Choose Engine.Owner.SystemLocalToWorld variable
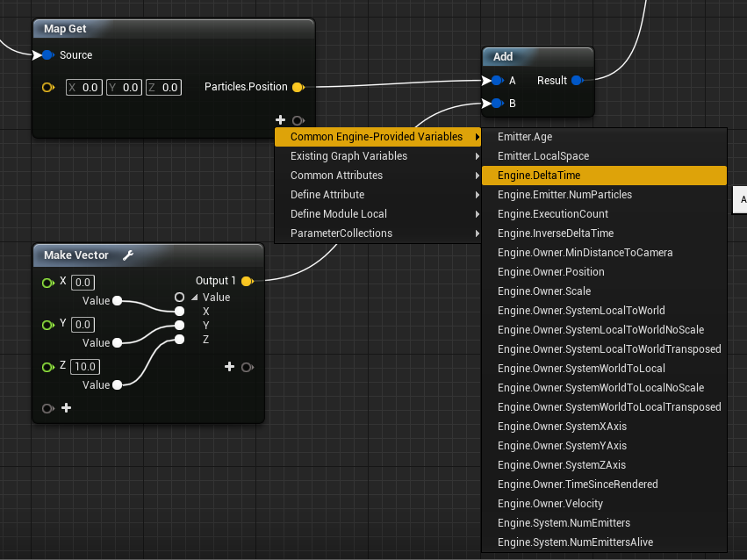 click(605, 311)
